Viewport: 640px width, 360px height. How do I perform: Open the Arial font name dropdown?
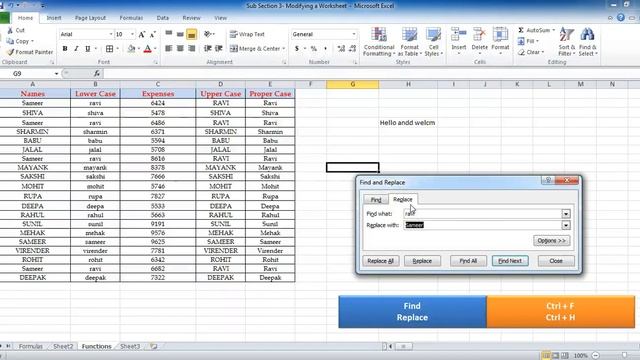(111, 34)
